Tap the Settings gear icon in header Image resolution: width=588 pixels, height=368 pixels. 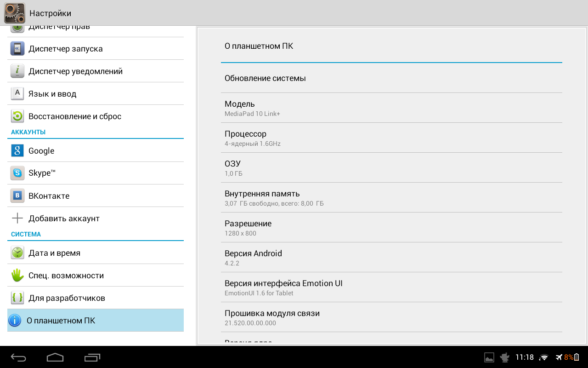pos(14,13)
